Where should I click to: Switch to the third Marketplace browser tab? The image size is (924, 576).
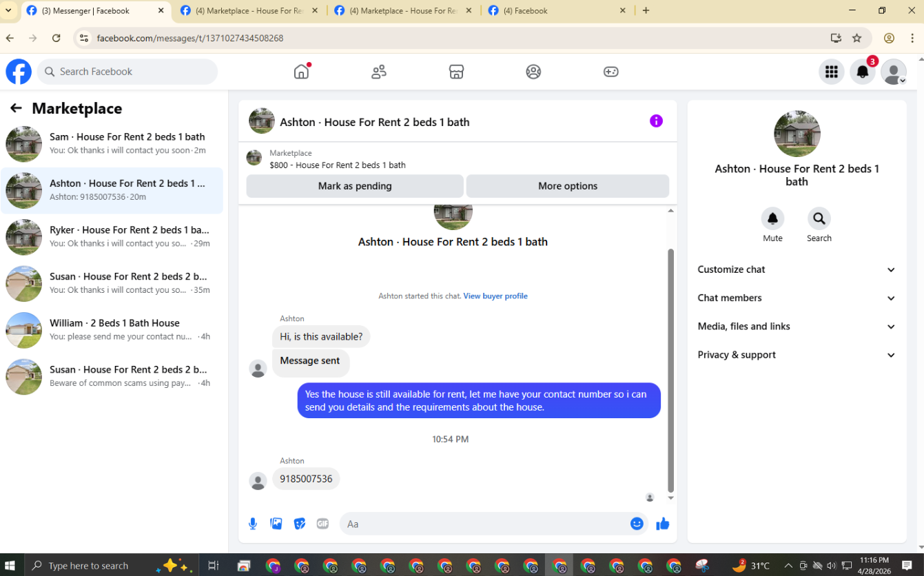coord(404,10)
